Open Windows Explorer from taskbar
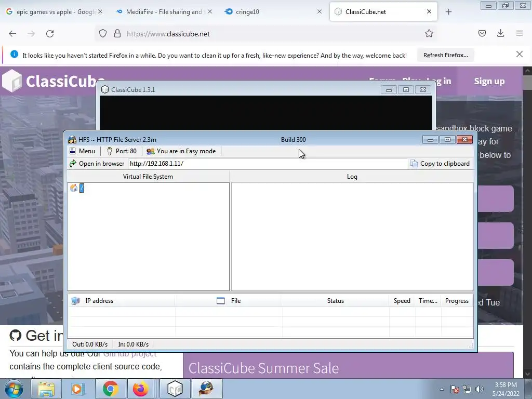 pyautogui.click(x=46, y=389)
